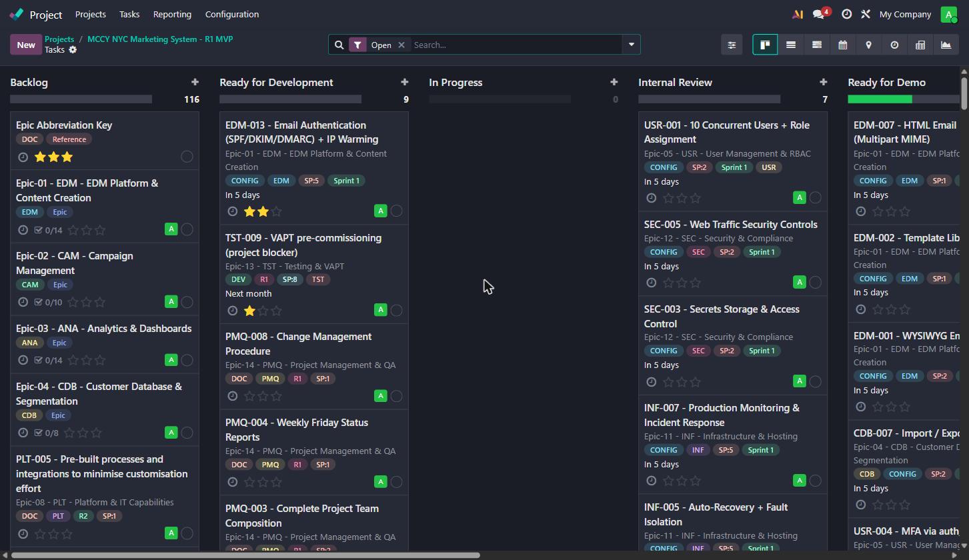Open the debug tools wrench icon
This screenshot has width=969, height=560.
866,14
